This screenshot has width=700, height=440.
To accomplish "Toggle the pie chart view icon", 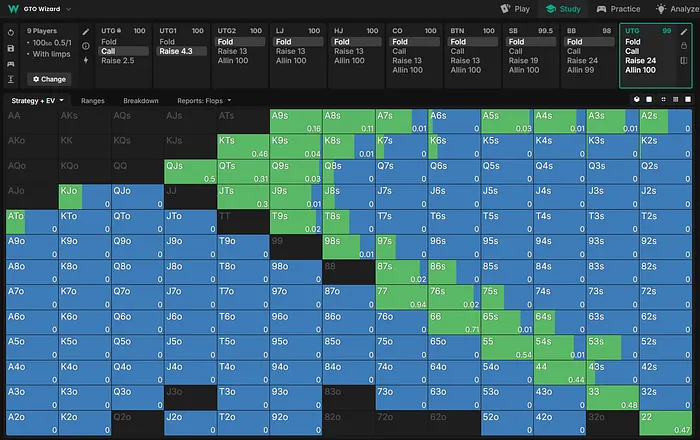I will pyautogui.click(x=637, y=100).
